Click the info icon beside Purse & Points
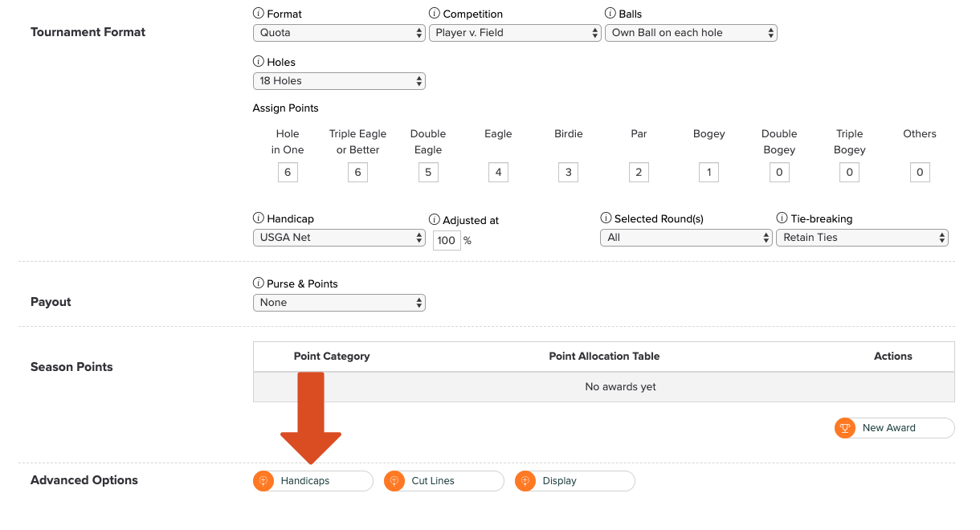Image resolution: width=980 pixels, height=530 pixels. (258, 283)
